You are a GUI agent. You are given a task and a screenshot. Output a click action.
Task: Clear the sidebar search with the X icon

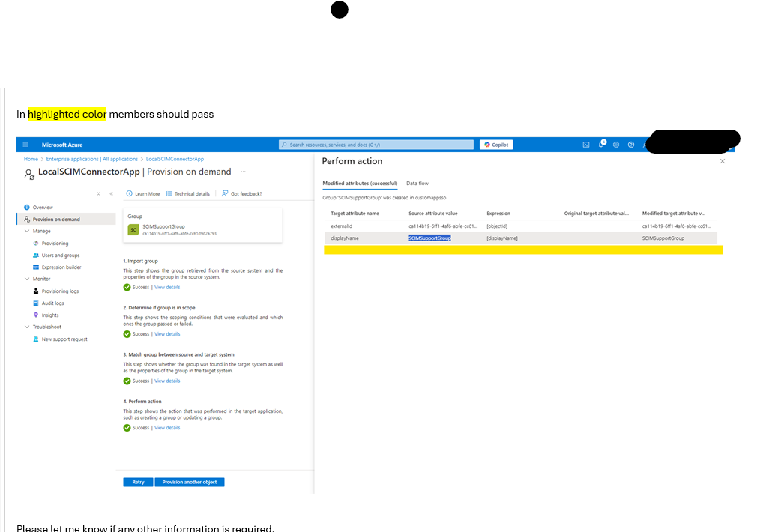click(x=98, y=193)
